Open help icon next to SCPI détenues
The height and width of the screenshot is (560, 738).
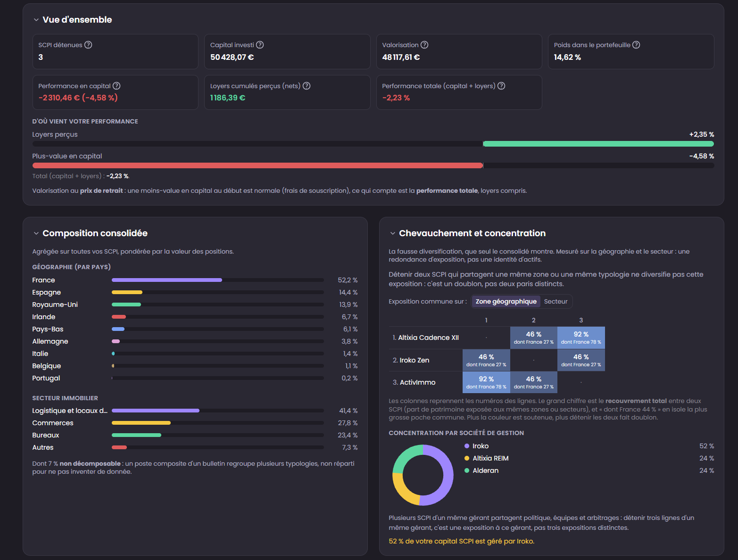pos(88,45)
